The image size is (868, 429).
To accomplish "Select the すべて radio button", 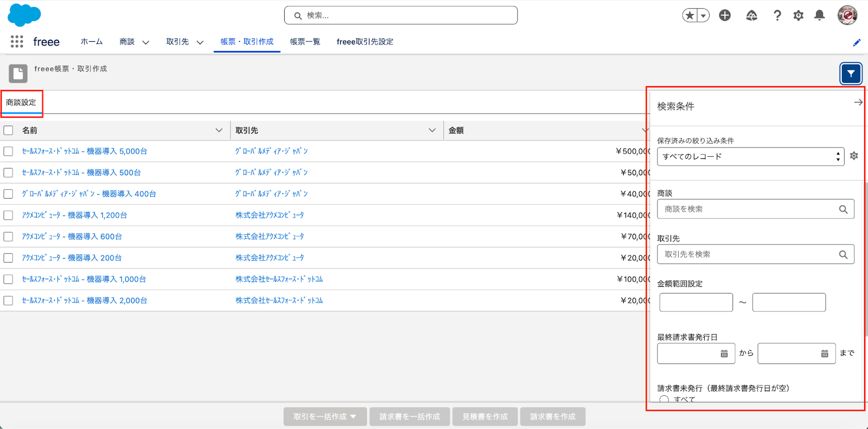I will 664,399.
